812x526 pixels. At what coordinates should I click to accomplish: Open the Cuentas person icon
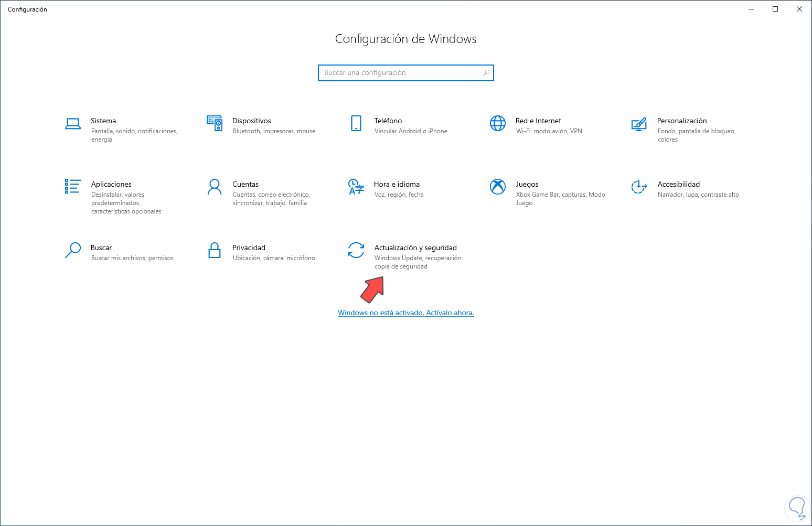(215, 187)
